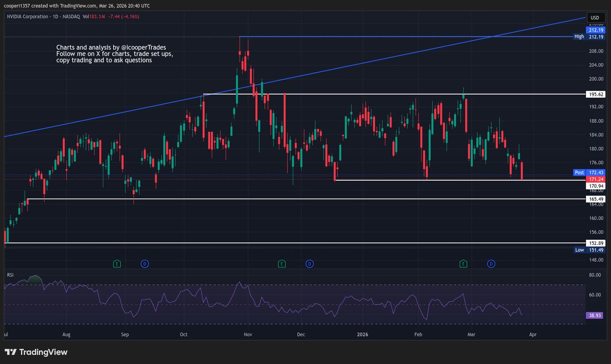The height and width of the screenshot is (364, 611).
Task: Select the 165.49 horizontal line label
Action: point(595,199)
